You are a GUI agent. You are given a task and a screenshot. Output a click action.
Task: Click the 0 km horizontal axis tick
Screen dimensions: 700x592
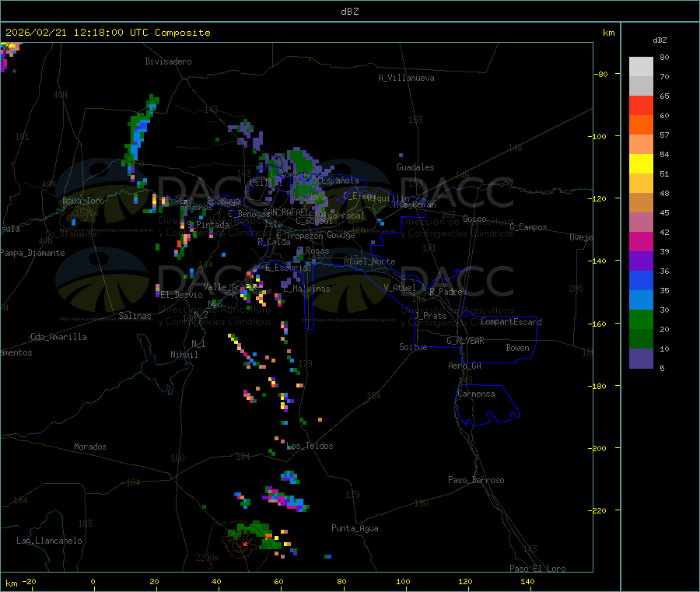pos(93,581)
